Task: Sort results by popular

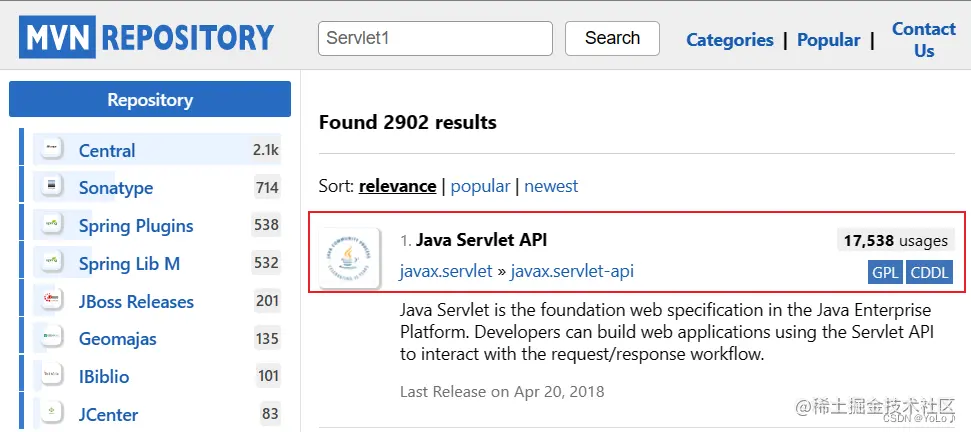Action: [481, 186]
